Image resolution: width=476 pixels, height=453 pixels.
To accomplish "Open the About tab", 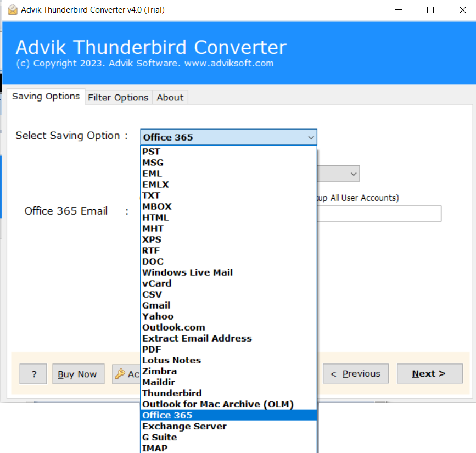I will 170,97.
